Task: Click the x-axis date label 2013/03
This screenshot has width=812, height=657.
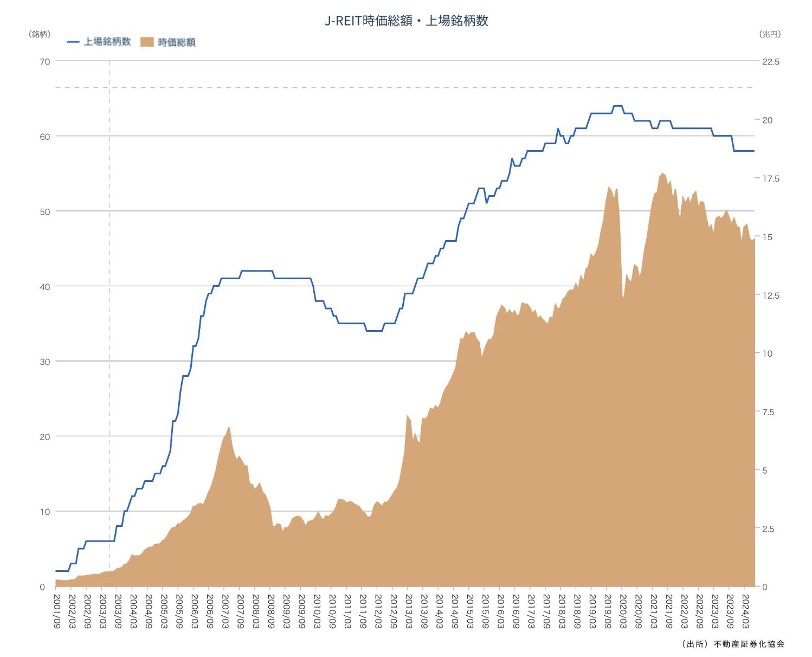Action: pyautogui.click(x=409, y=611)
